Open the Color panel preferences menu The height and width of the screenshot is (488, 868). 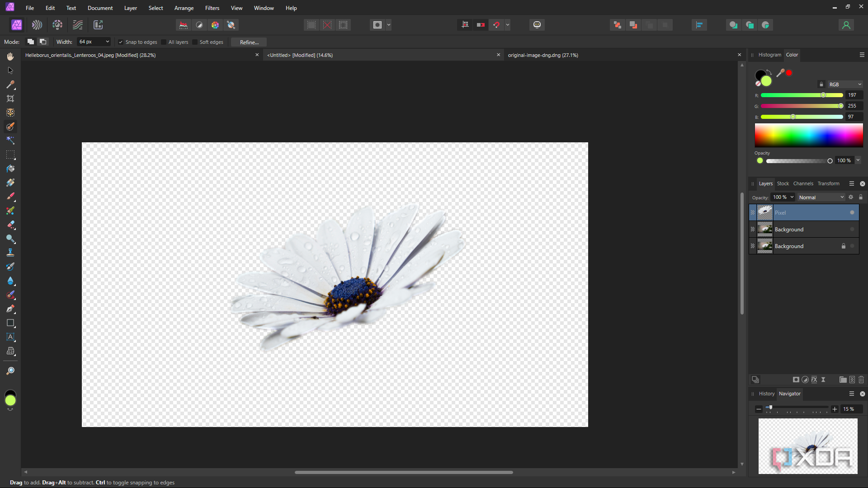[862, 55]
